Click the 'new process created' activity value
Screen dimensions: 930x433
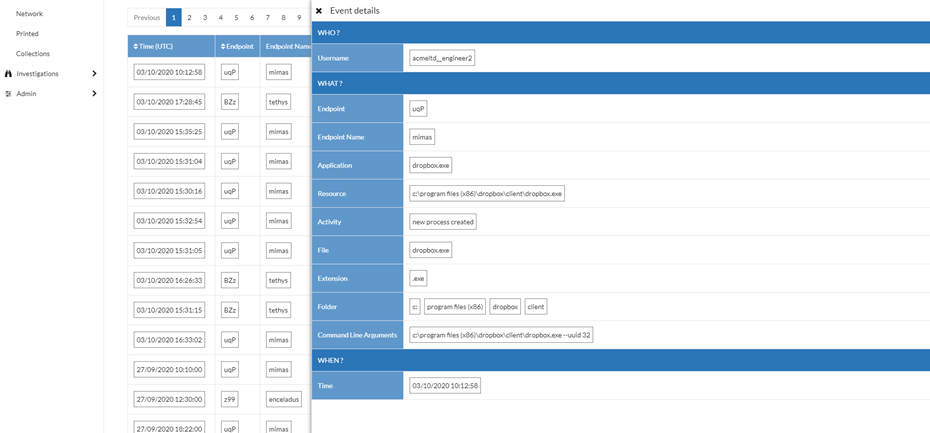(443, 222)
